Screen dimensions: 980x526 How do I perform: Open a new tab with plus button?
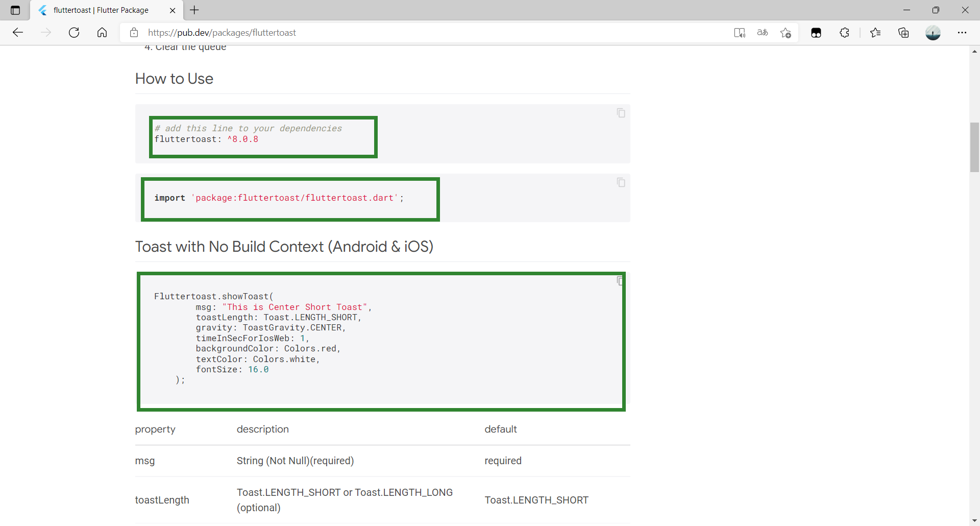tap(194, 10)
